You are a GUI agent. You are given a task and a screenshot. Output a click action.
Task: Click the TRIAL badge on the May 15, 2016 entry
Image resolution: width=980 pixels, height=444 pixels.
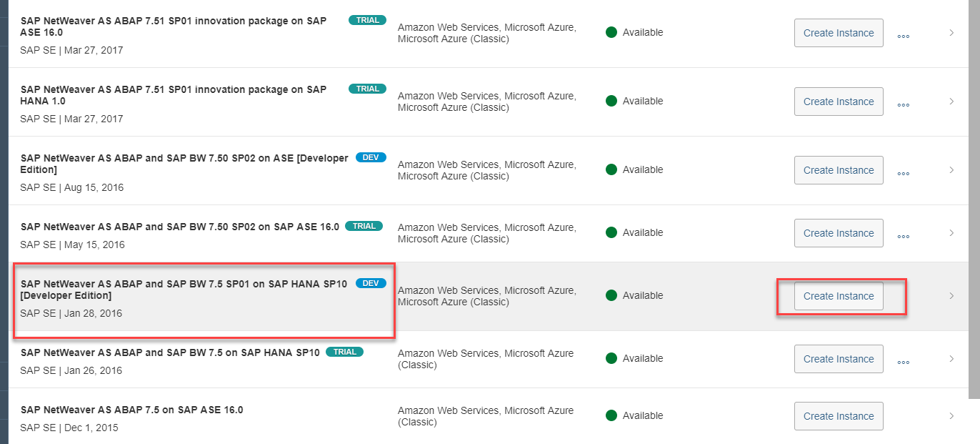364,226
